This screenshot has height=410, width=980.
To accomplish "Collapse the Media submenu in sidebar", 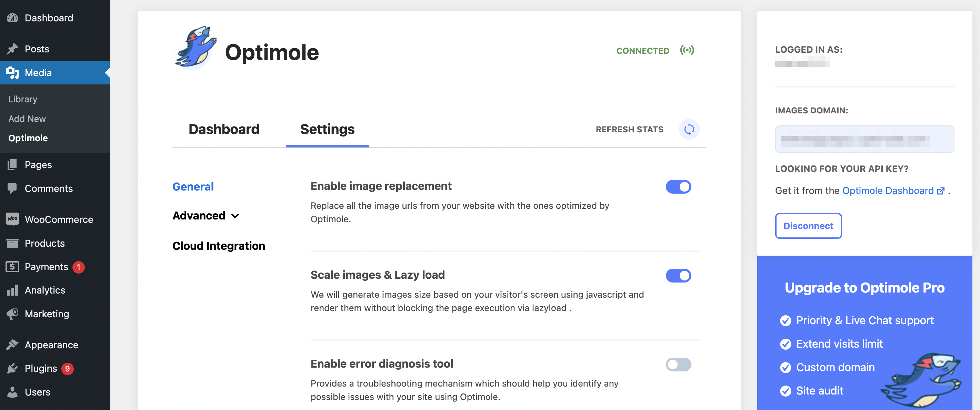I will (38, 73).
